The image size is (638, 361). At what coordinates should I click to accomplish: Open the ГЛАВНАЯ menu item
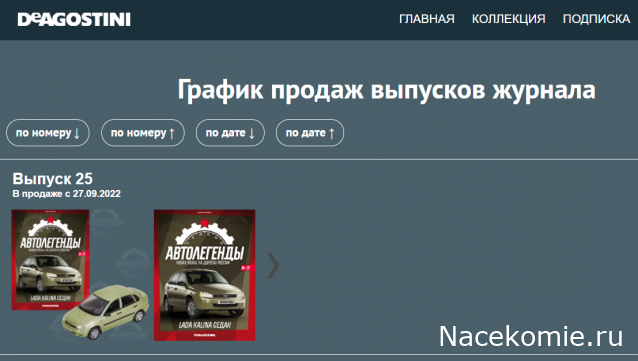point(426,19)
